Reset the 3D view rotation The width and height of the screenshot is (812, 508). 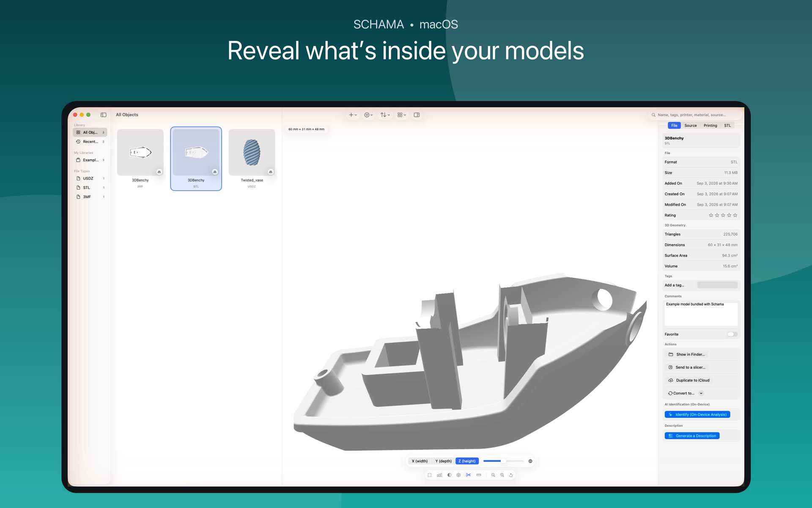coord(511,475)
